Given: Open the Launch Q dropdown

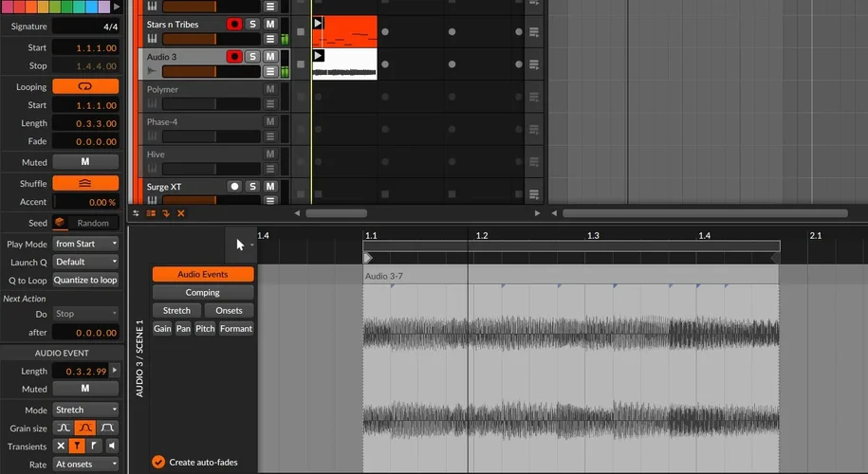Looking at the screenshot, I should [x=85, y=262].
